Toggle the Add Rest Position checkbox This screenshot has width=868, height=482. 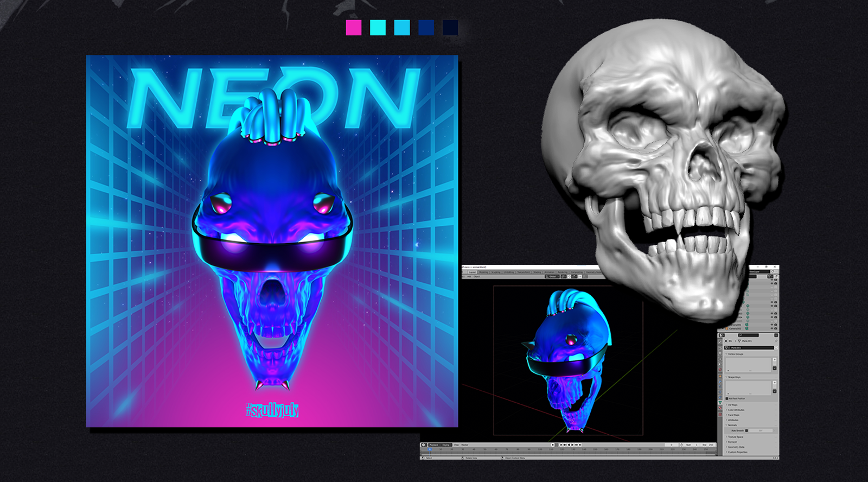click(727, 398)
